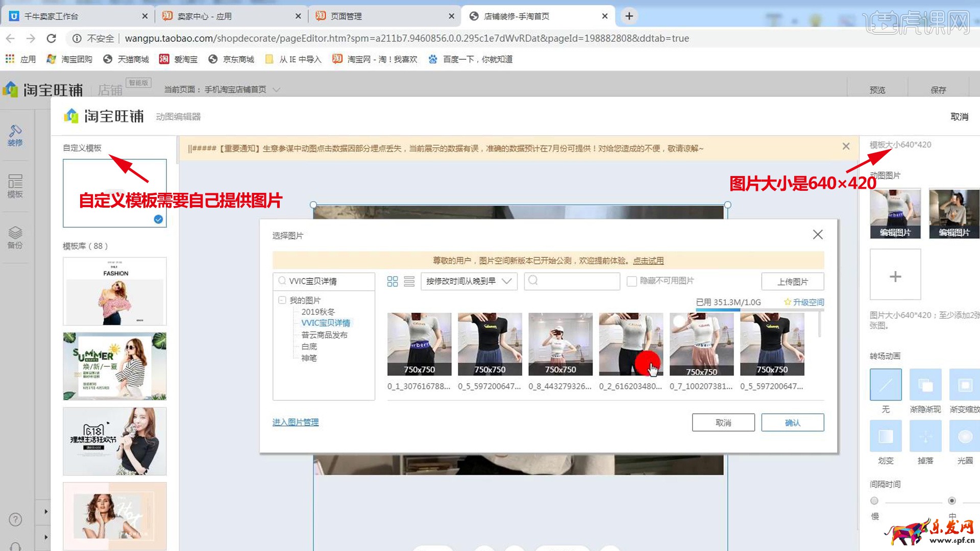Select the 渐隐渐现 fade transition effect

pyautogui.click(x=925, y=385)
